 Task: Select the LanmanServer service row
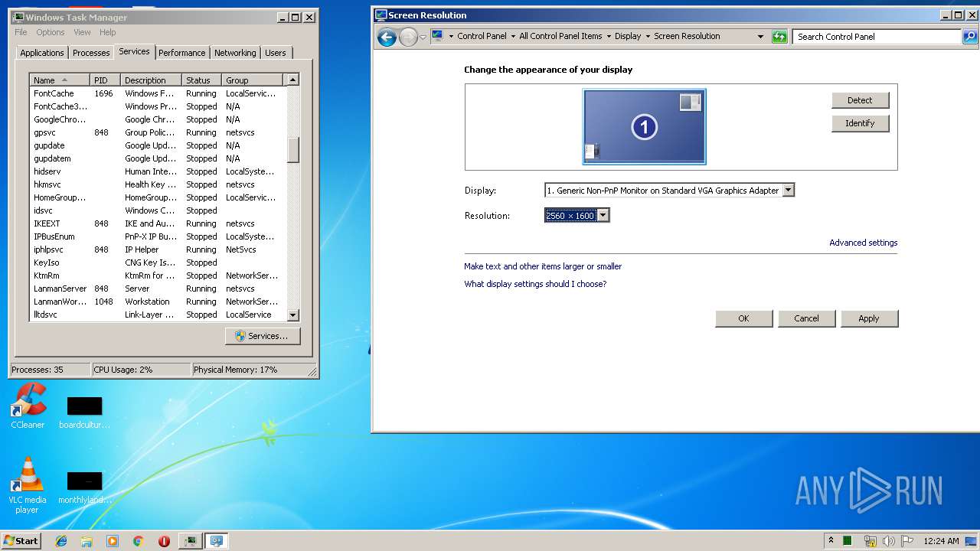click(x=158, y=289)
